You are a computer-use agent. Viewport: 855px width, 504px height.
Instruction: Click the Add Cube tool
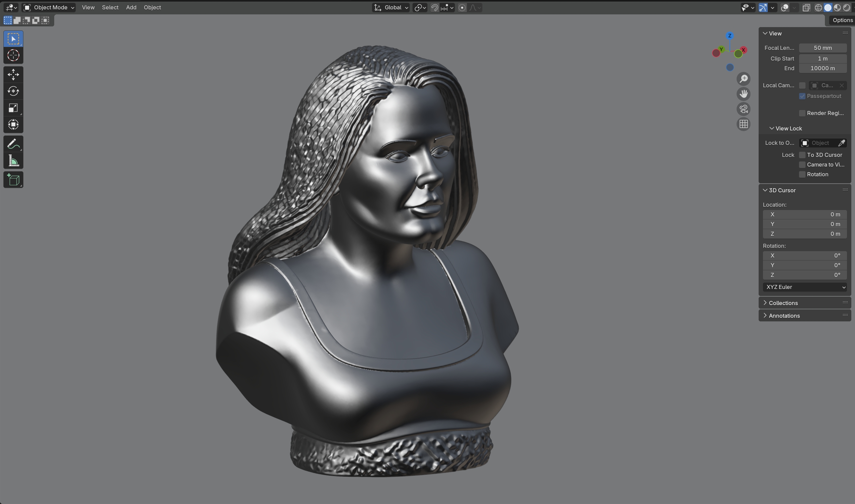[x=13, y=180]
